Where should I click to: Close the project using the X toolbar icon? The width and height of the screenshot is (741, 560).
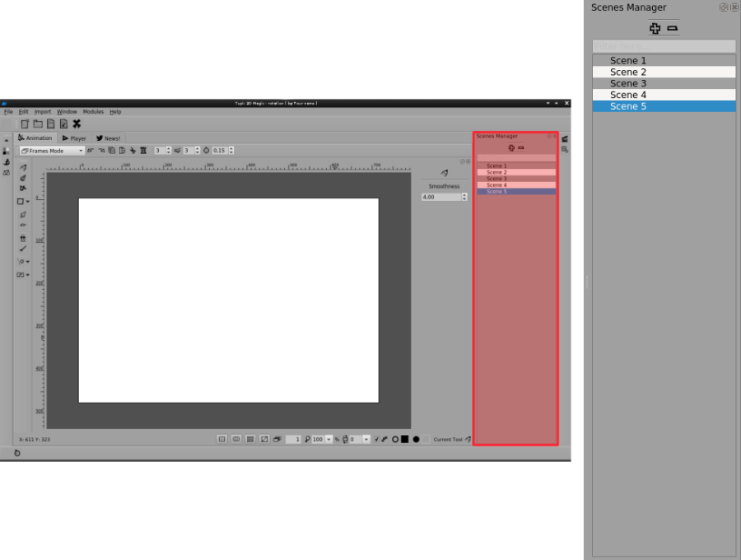[77, 123]
